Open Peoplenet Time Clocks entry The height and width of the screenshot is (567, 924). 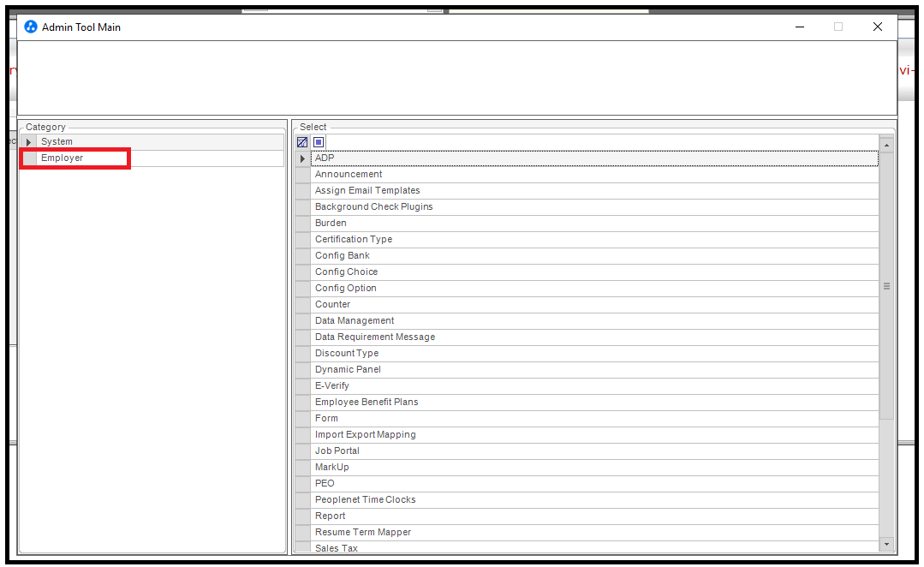pyautogui.click(x=594, y=500)
